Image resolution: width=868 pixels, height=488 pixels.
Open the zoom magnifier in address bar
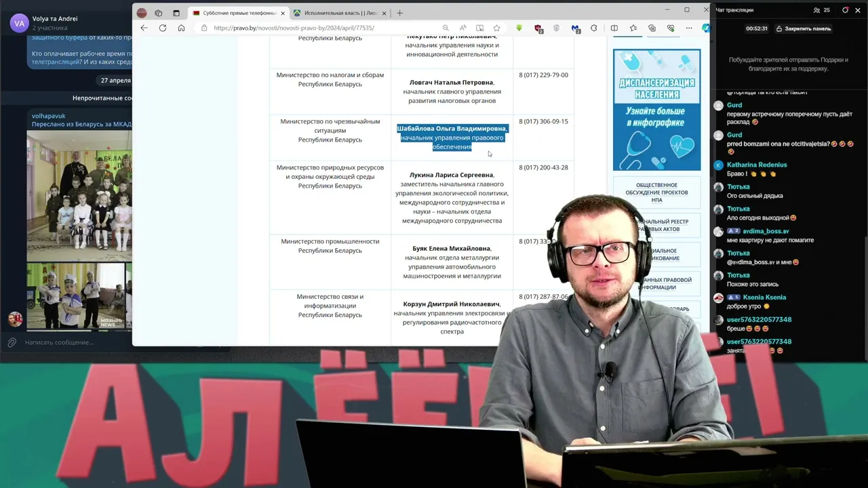click(446, 28)
